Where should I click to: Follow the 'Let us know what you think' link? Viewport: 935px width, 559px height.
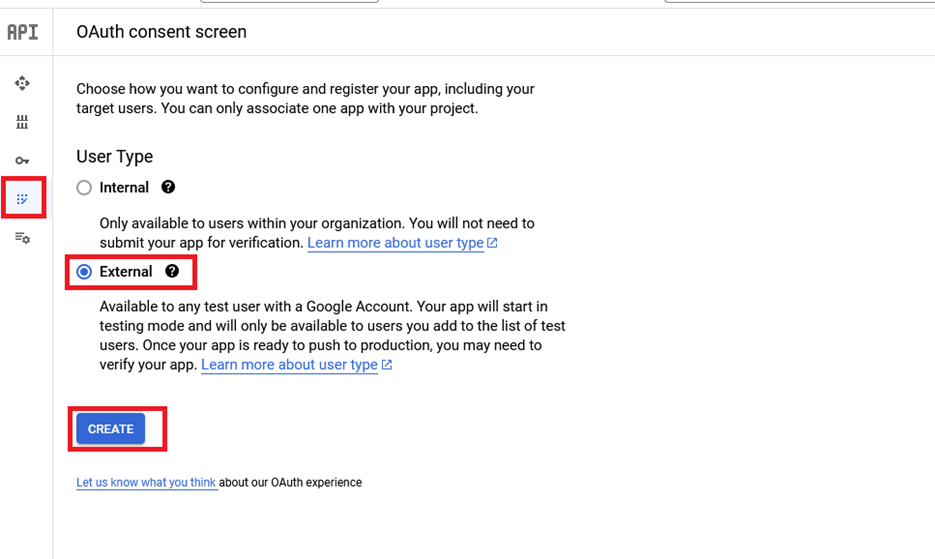point(146,482)
